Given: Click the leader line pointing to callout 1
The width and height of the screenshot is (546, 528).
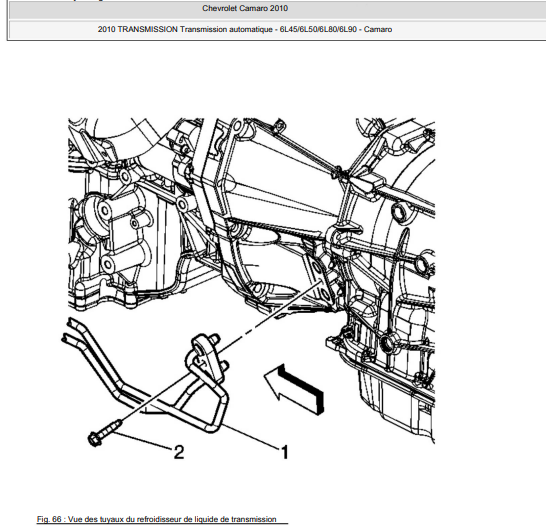Looking at the screenshot, I should [x=250, y=437].
